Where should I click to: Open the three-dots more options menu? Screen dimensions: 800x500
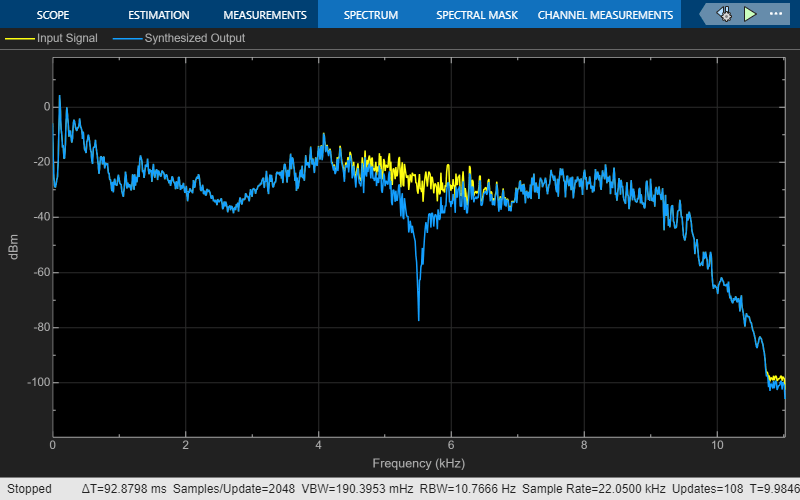coord(776,14)
